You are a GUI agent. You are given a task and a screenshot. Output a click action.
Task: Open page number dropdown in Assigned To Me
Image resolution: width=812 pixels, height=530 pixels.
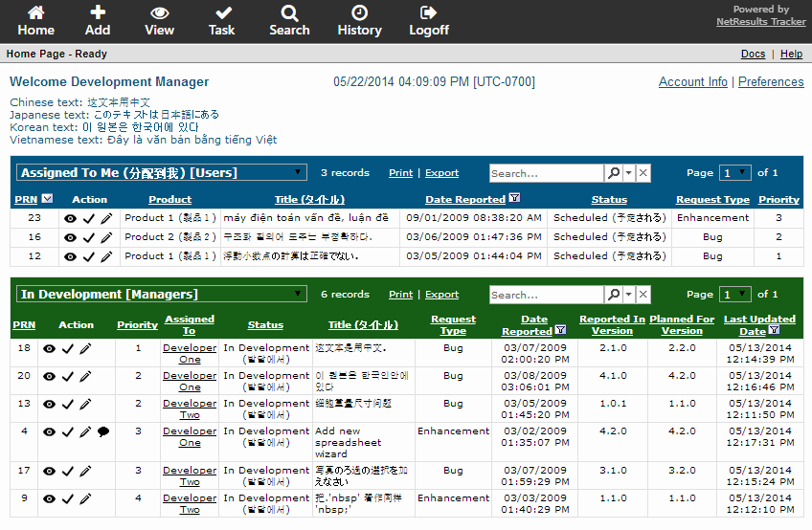[735, 173]
